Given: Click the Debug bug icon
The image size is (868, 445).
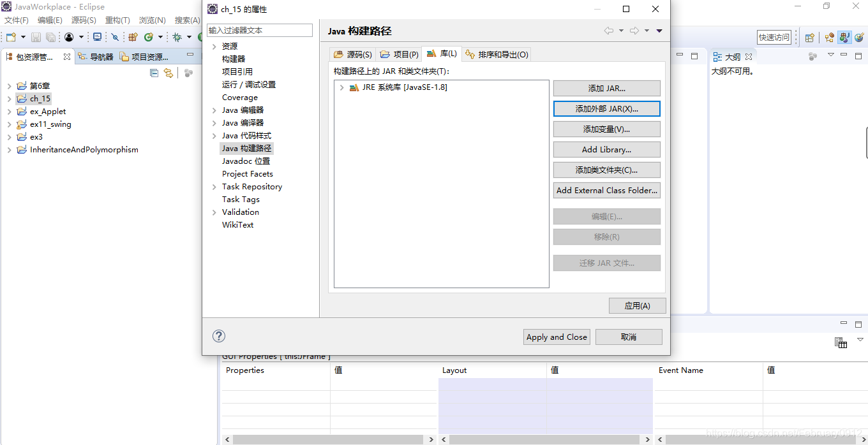Looking at the screenshot, I should click(177, 38).
